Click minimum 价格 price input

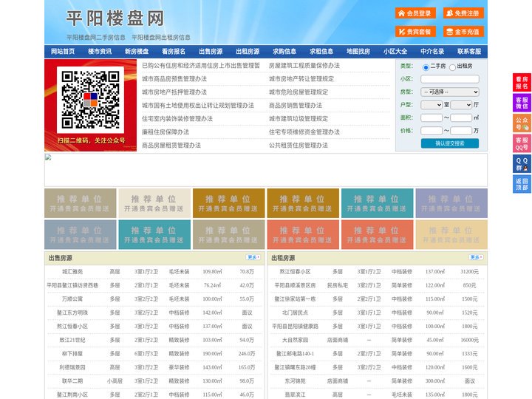pos(432,131)
